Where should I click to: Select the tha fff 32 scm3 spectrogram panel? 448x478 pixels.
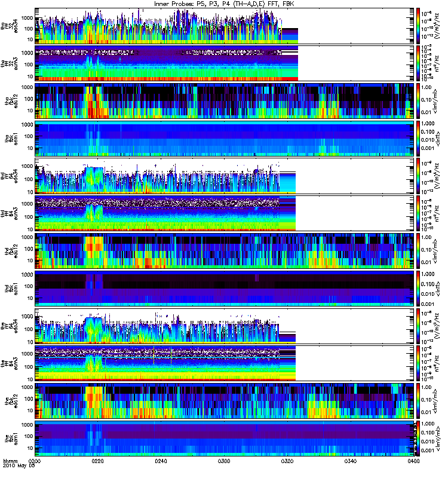225,63
